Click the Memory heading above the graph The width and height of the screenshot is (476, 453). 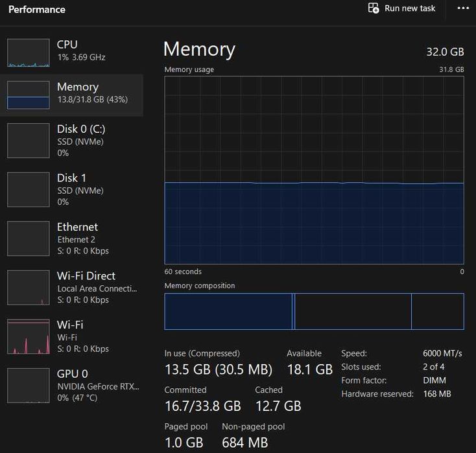(x=199, y=49)
